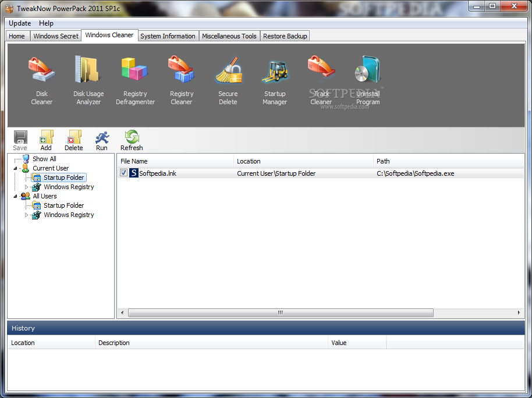Minimize the TweakNow PowerPack window
The height and width of the screenshot is (398, 532).
(x=477, y=6)
